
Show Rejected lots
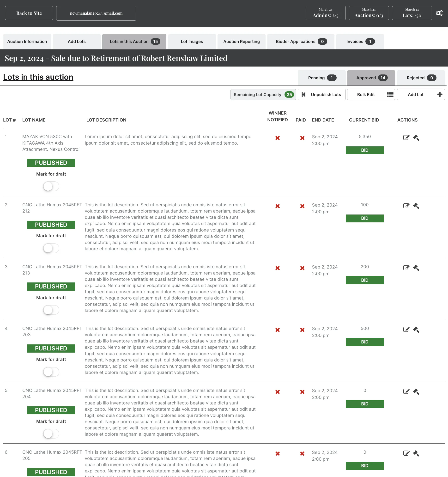coord(421,78)
